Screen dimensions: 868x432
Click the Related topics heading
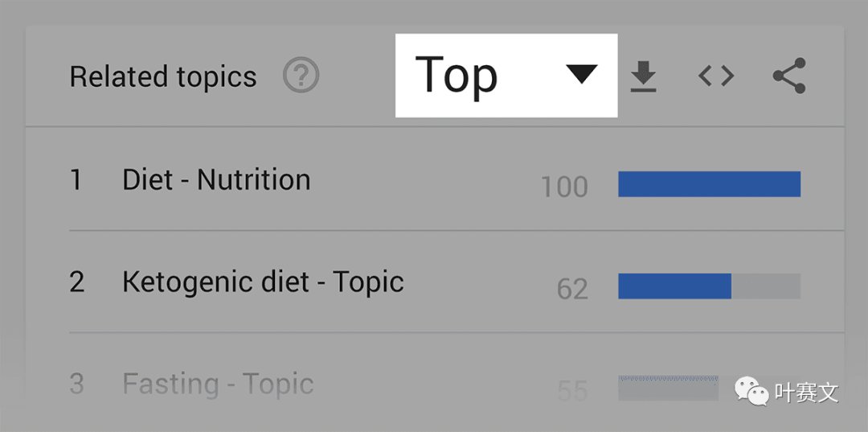pos(163,76)
